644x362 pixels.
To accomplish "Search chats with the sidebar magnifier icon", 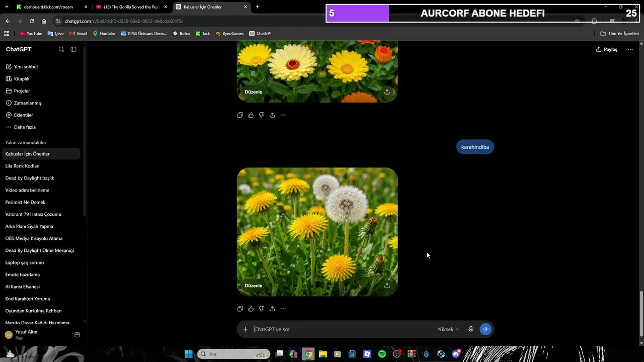I will click(61, 49).
